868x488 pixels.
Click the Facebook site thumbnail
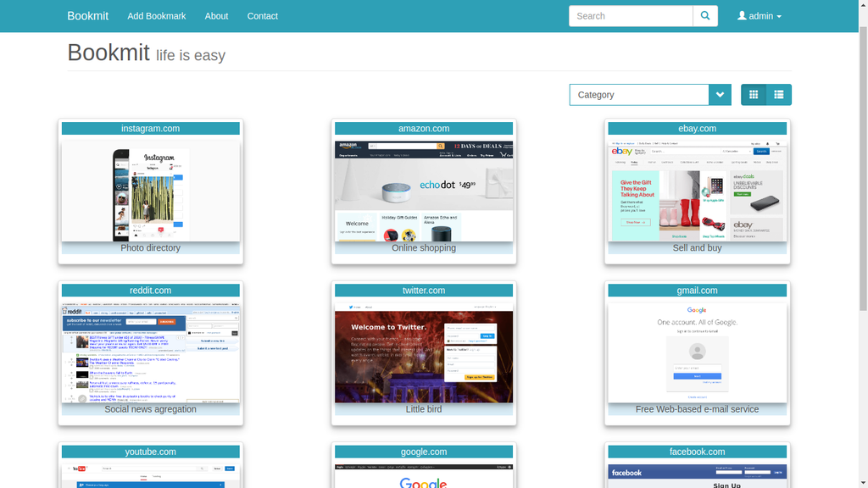click(x=697, y=476)
